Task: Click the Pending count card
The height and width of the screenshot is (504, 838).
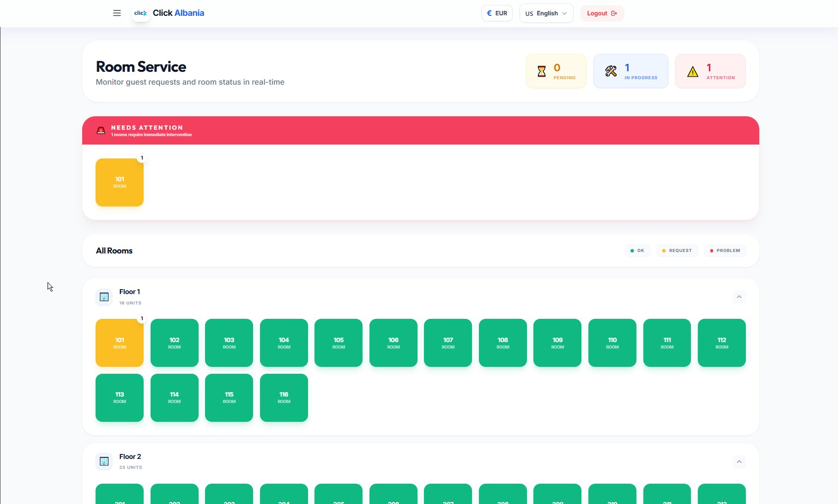Action: tap(556, 71)
